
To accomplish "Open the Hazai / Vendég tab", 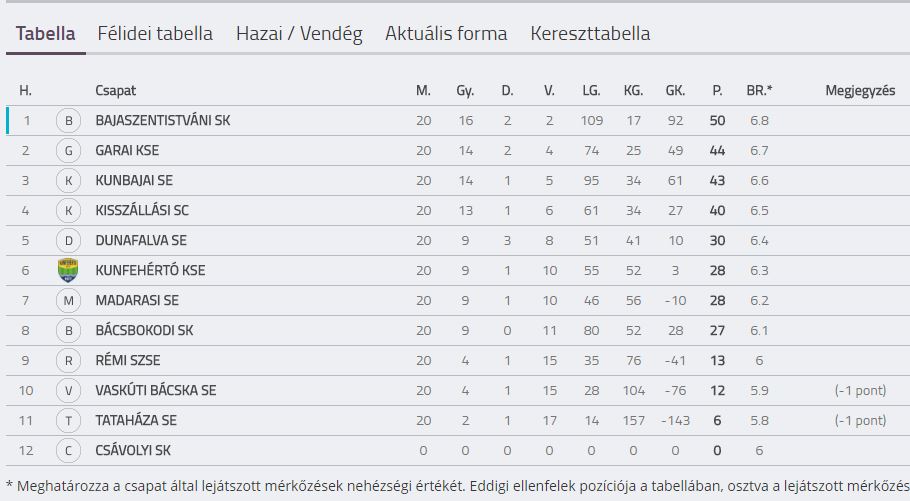I will tap(299, 34).
